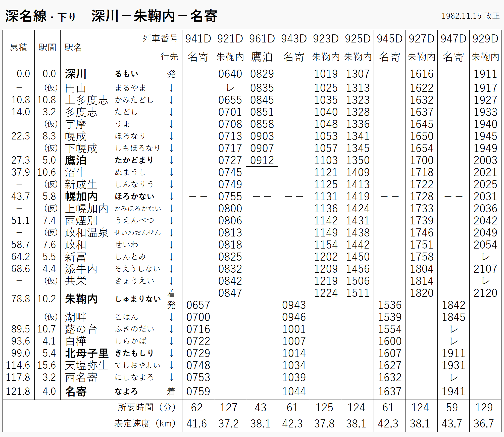Screen dimensions: 504x437
Task: Click 0640 departure time of 921D
Action: click(230, 74)
